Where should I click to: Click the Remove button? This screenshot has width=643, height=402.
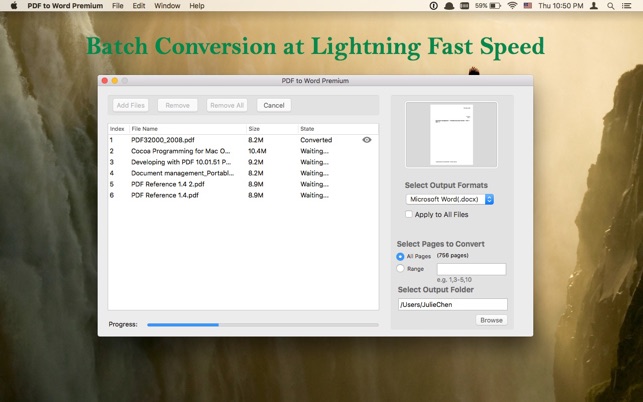pos(178,105)
